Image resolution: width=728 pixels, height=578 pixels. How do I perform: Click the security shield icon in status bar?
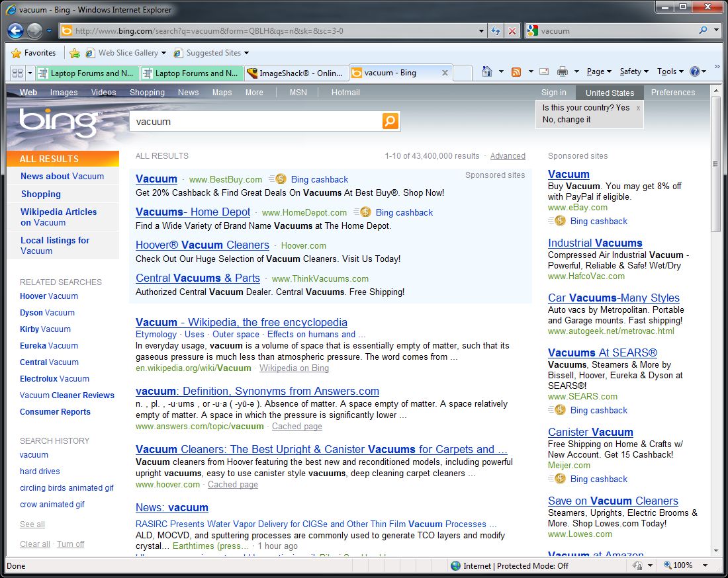pyautogui.click(x=638, y=565)
